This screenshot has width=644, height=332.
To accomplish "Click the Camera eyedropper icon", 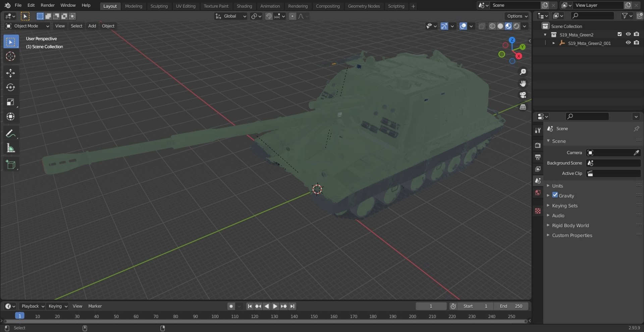I will tap(636, 153).
